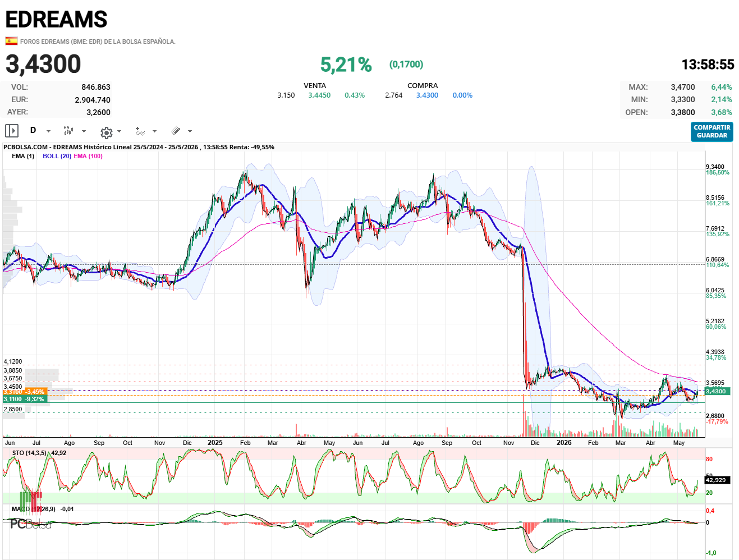Click the COMPARTIR GUARDAR button

[712, 131]
